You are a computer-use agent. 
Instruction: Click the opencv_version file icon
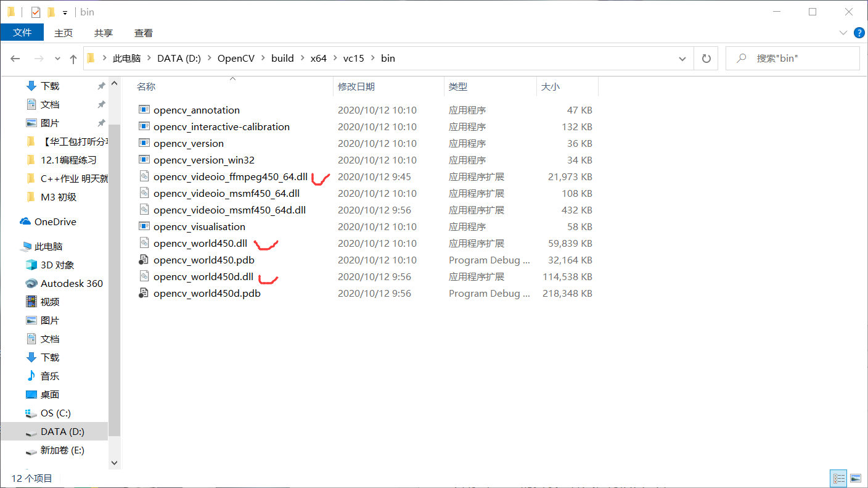coord(144,143)
